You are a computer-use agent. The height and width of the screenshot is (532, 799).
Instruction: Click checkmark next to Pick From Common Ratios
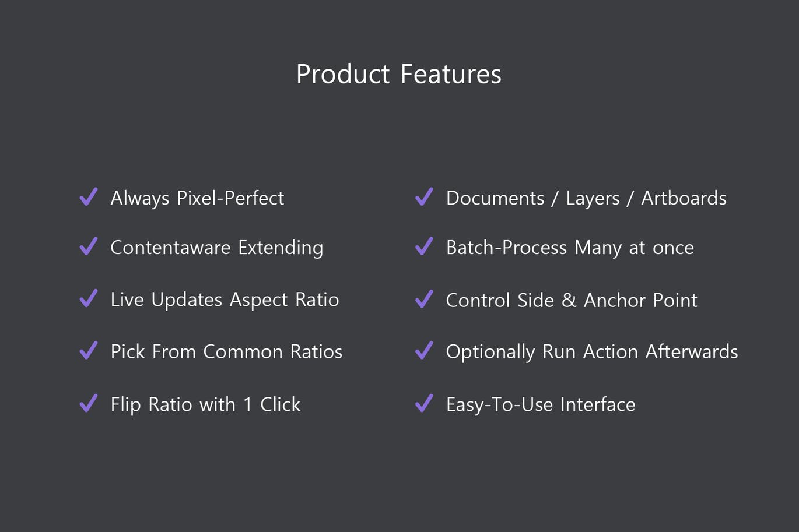pyautogui.click(x=89, y=351)
